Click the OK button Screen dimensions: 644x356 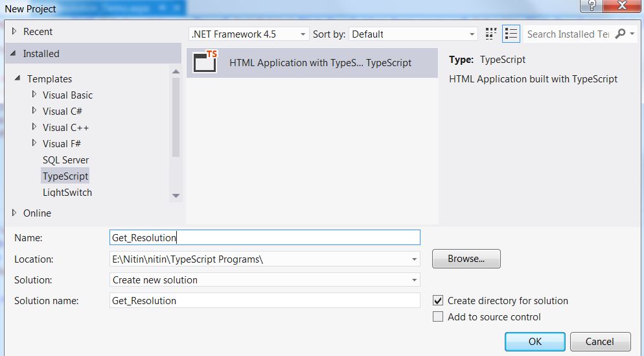(535, 341)
